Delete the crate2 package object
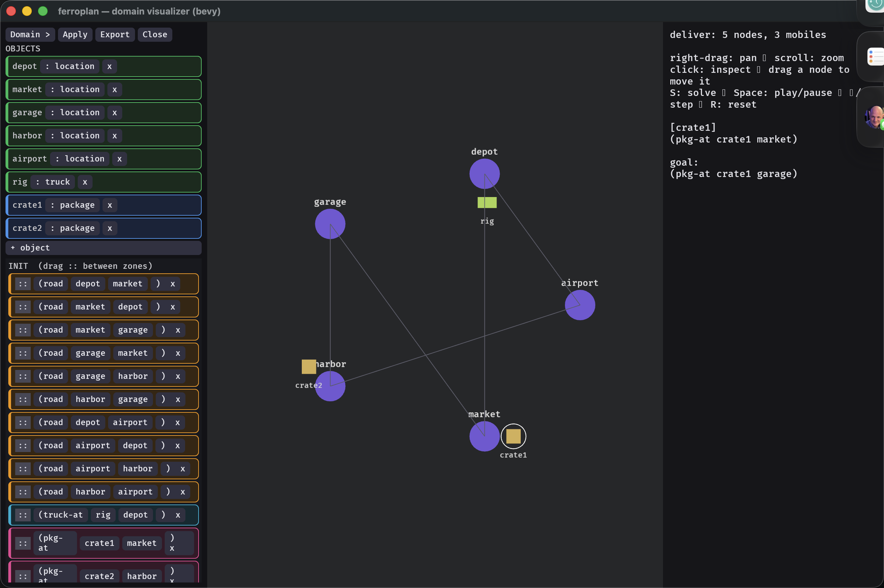The height and width of the screenshot is (588, 884). click(x=110, y=228)
